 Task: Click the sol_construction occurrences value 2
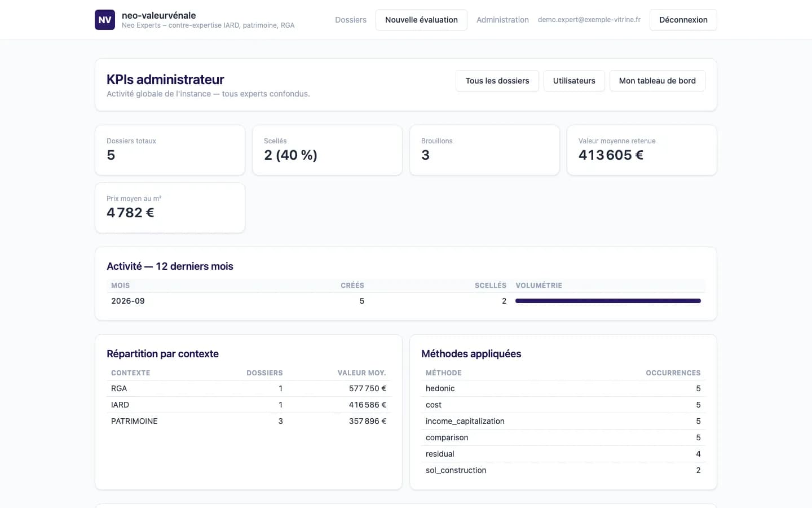[x=698, y=470]
